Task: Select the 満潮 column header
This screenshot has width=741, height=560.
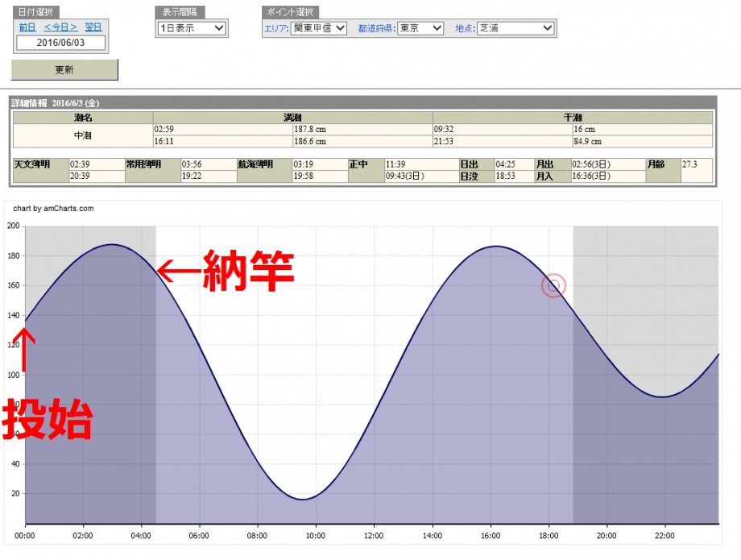Action: (292, 118)
